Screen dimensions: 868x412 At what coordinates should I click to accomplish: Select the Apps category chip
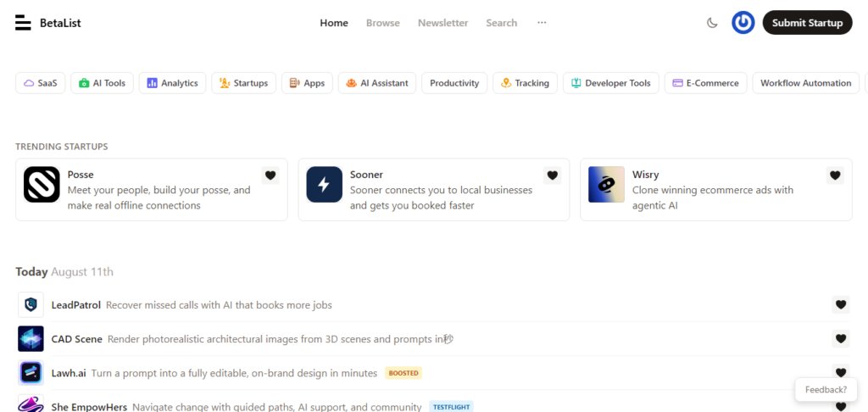[307, 83]
